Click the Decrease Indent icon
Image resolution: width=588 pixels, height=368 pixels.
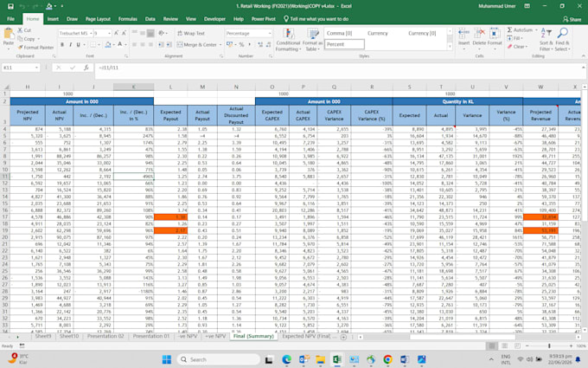click(x=161, y=44)
